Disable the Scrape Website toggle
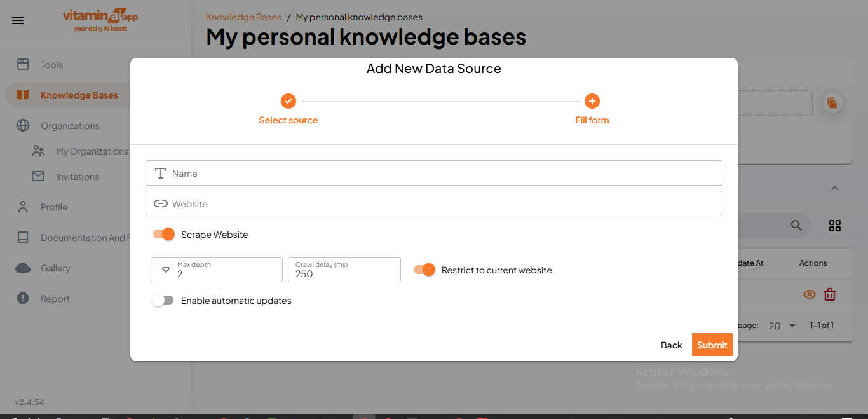Screen dimensions: 868x419 164,235
